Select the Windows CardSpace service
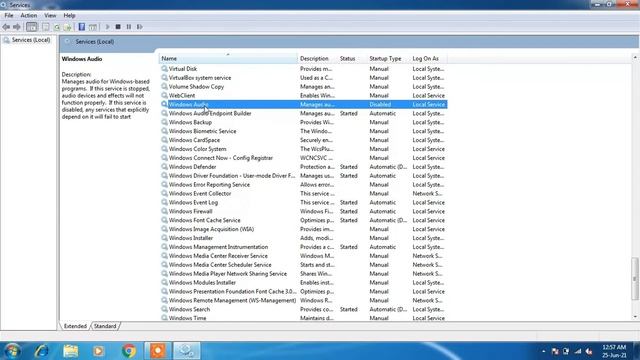This screenshot has height=360, width=640. pyautogui.click(x=303, y=140)
